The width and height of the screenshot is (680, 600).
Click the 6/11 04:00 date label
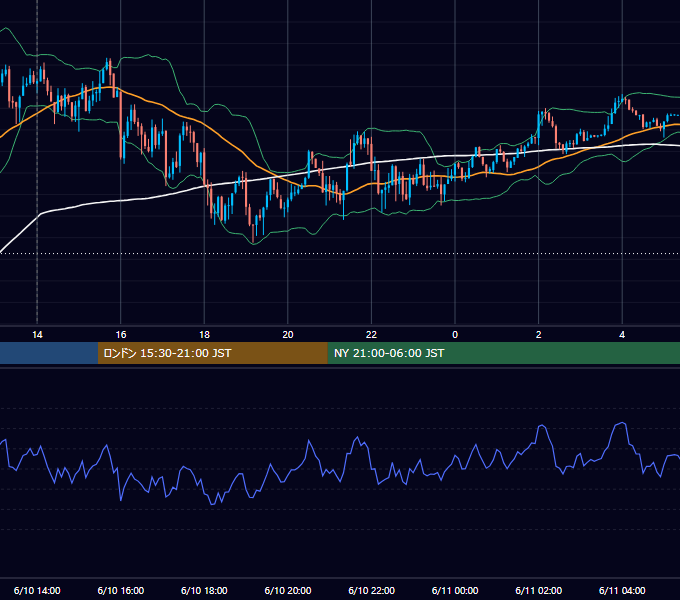tap(622, 590)
